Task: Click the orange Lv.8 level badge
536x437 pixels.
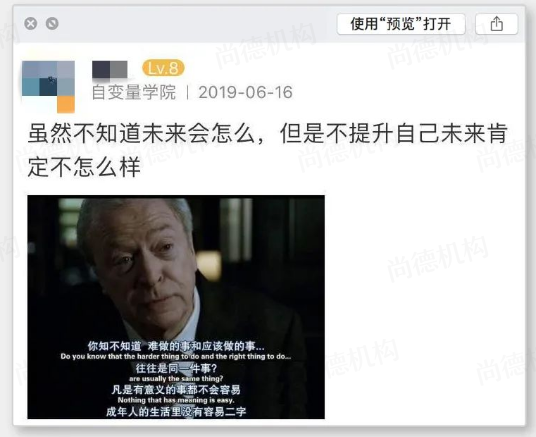Action: (163, 68)
